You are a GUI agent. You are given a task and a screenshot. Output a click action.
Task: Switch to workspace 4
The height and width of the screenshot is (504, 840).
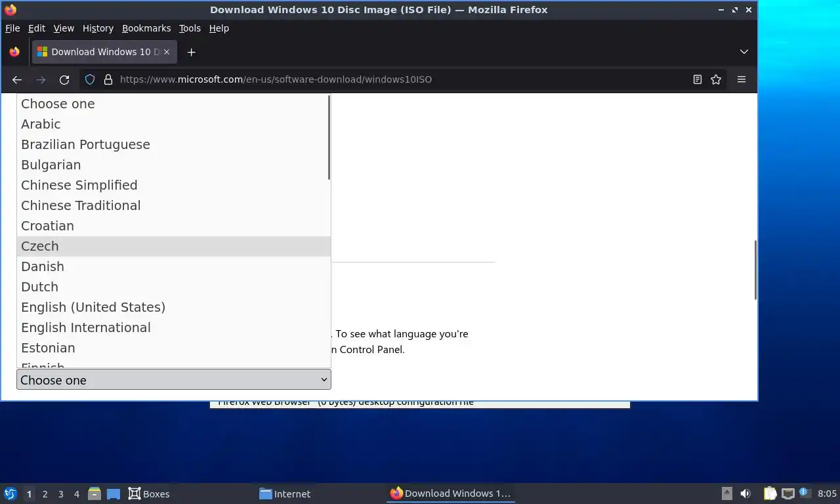point(76,494)
